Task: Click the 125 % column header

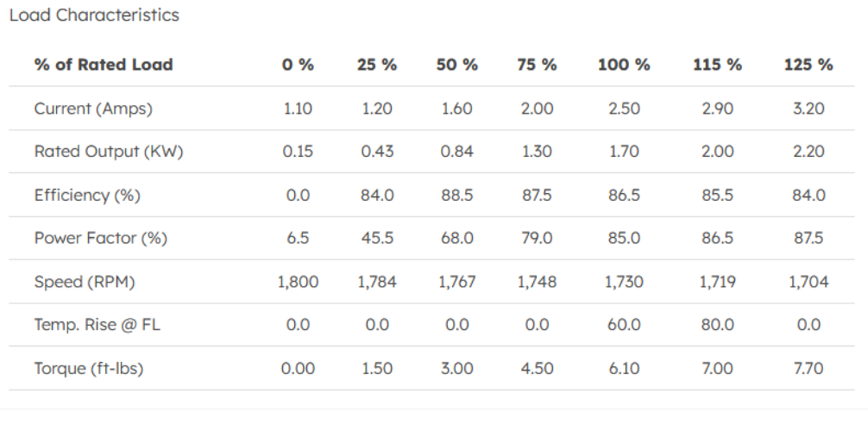Action: [x=808, y=65]
